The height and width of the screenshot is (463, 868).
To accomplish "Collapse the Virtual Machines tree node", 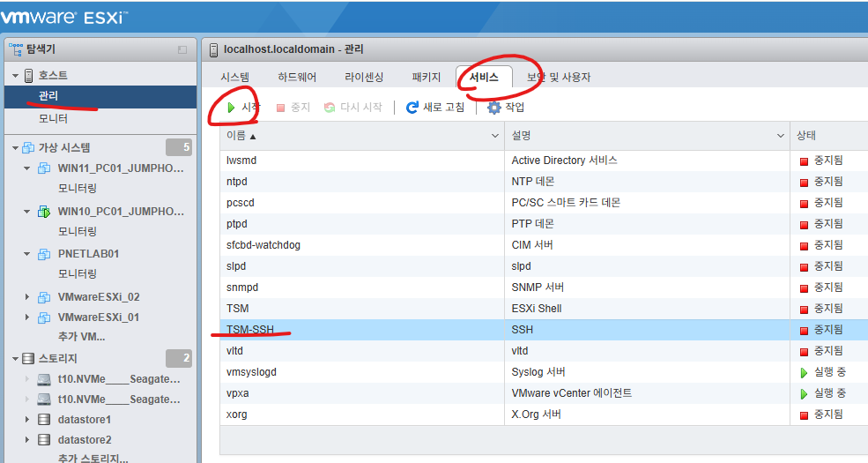I will coord(16,148).
